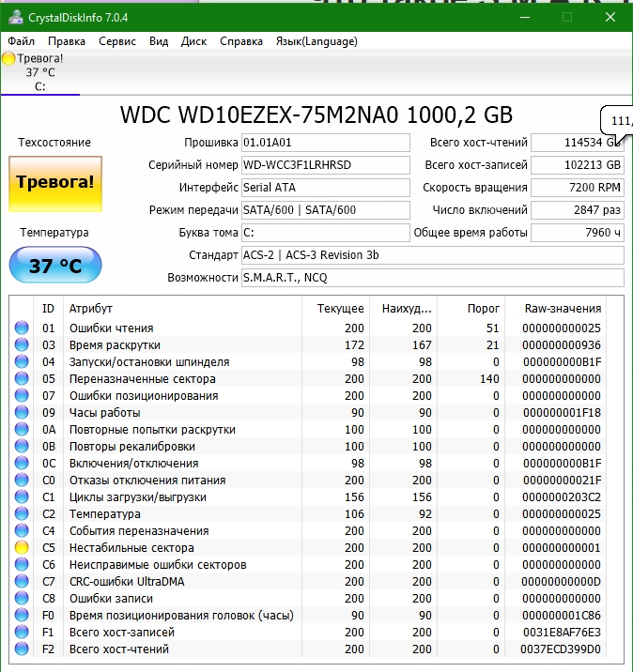This screenshot has height=672, width=633.
Task: Close the CrystalDiskInfo window
Action: coord(610,18)
